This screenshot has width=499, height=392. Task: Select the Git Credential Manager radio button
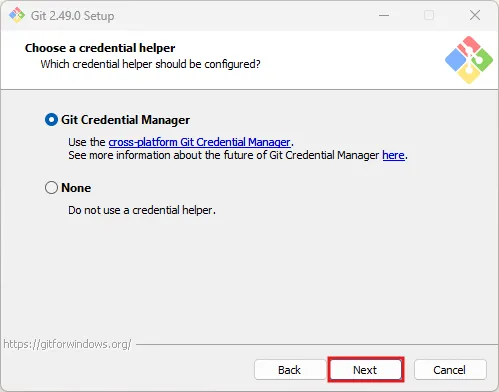(51, 120)
